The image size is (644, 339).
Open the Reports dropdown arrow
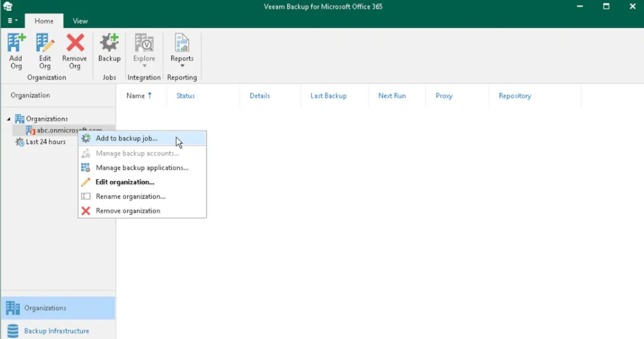182,66
